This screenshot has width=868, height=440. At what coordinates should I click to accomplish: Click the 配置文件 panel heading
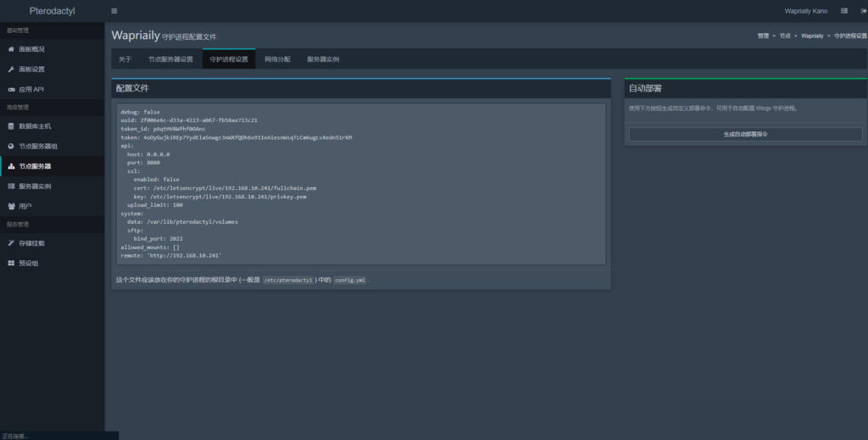click(132, 88)
